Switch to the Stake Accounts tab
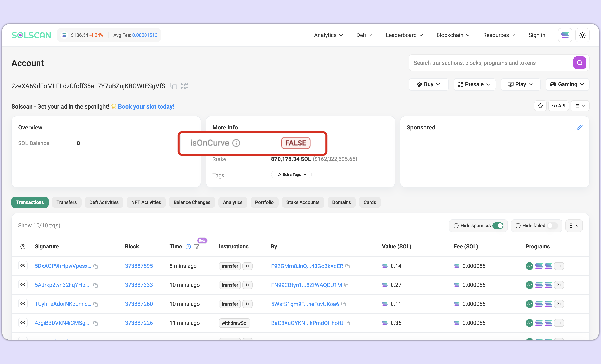This screenshot has height=364, width=601. point(303,202)
